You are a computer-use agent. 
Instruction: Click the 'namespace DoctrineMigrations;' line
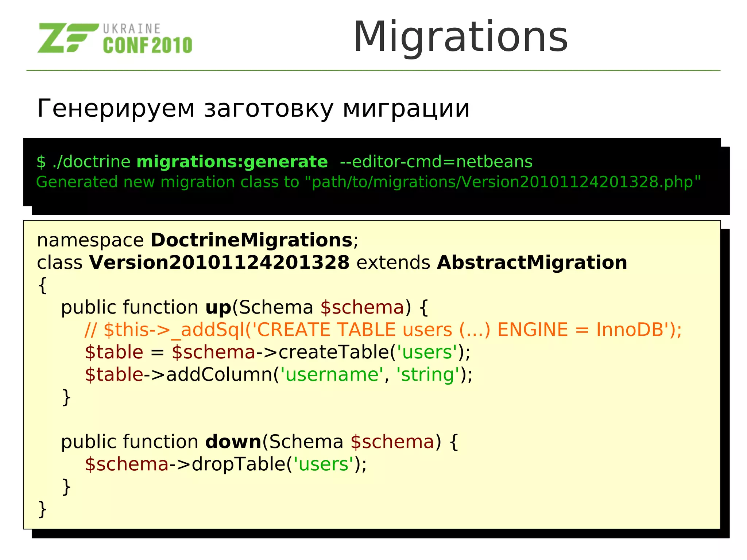[198, 240]
